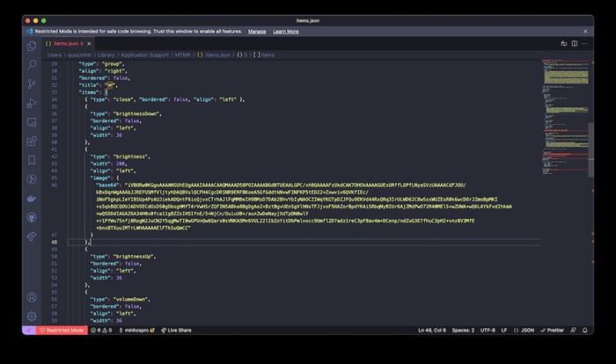Click the remote window indicator in status bar

[x=29, y=331]
